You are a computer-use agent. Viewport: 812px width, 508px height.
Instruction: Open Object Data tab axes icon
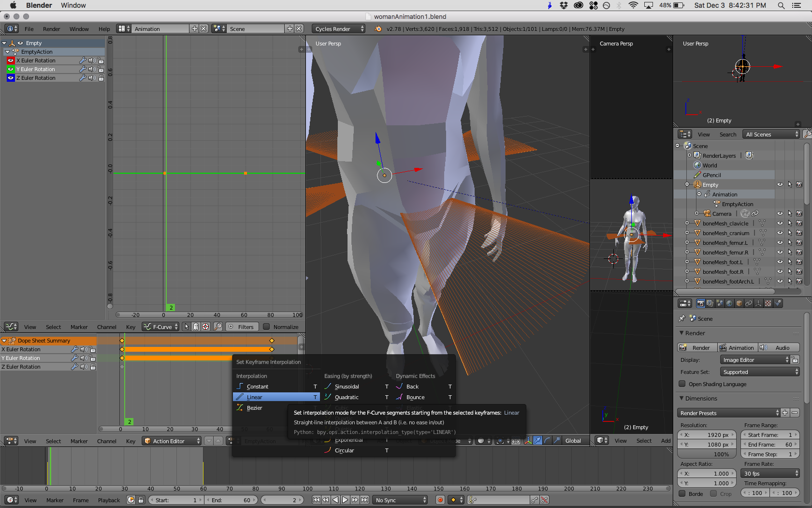click(758, 303)
